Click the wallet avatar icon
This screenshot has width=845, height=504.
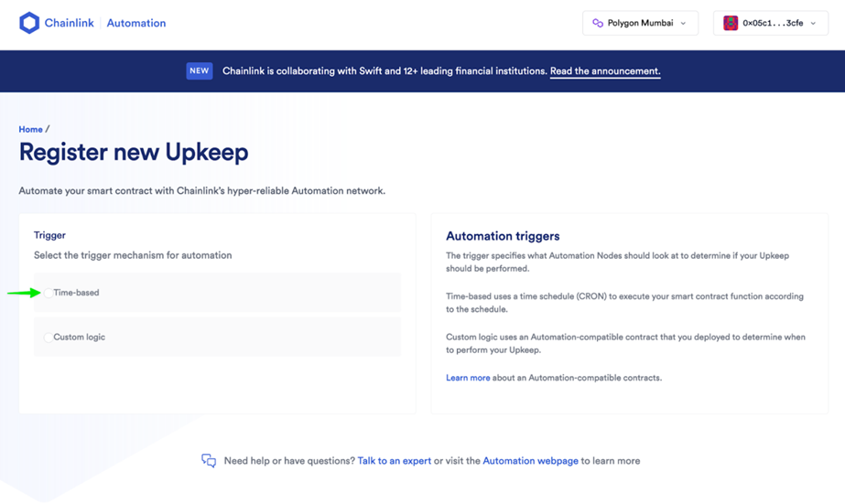[x=731, y=23]
